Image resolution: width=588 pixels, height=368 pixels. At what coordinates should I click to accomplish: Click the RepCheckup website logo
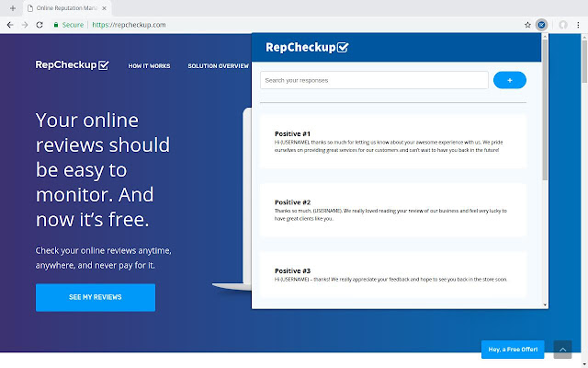[x=72, y=65]
